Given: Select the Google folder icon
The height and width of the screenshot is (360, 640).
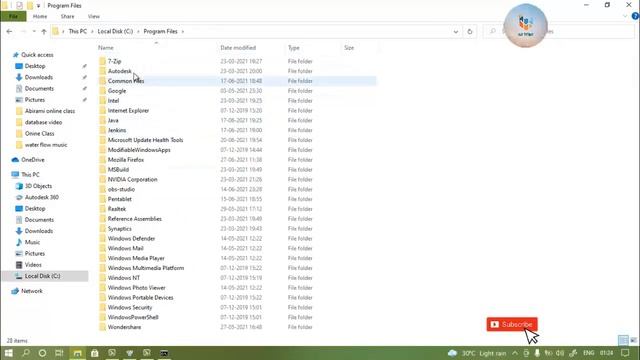Looking at the screenshot, I should pos(102,91).
